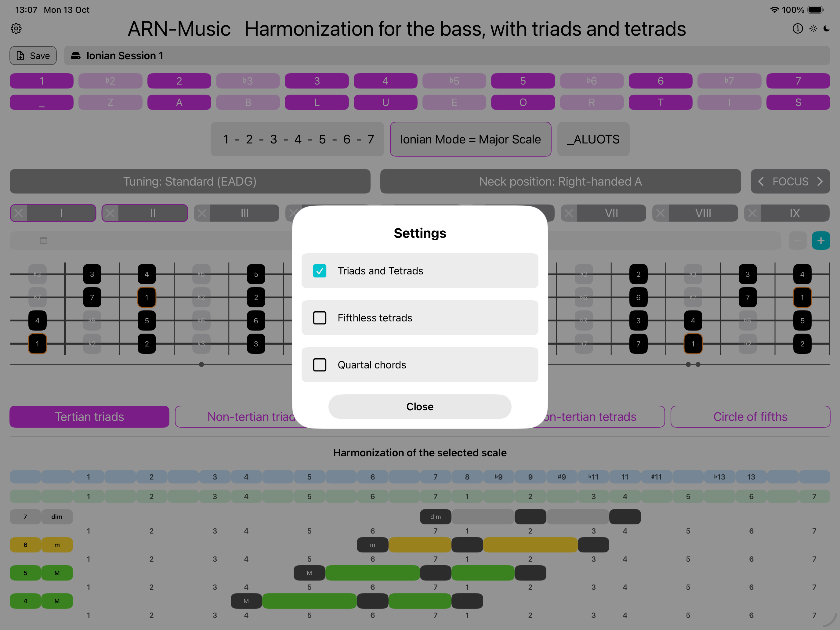840x630 pixels.
Task: Go to previous FOCUS with left chevron
Action: click(761, 182)
